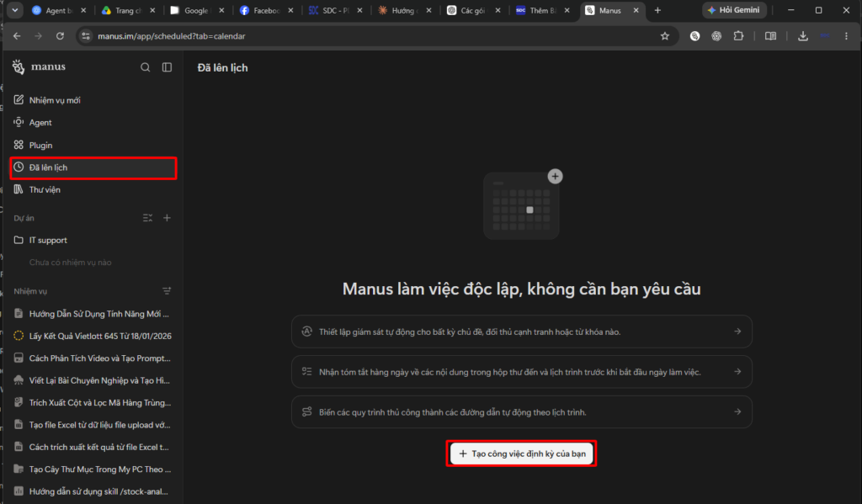
Task: Click the white circular extension icon after the star
Action: (x=694, y=36)
